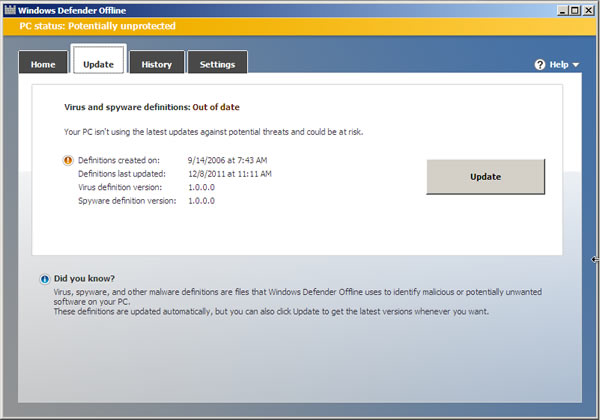Open the Help label menu
Viewport: 600px width, 420px height.
pos(559,65)
